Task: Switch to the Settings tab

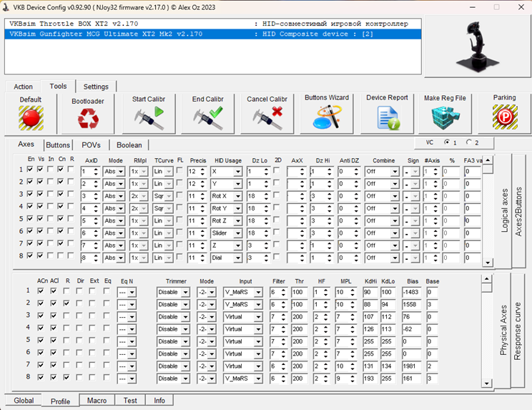Action: coord(96,87)
